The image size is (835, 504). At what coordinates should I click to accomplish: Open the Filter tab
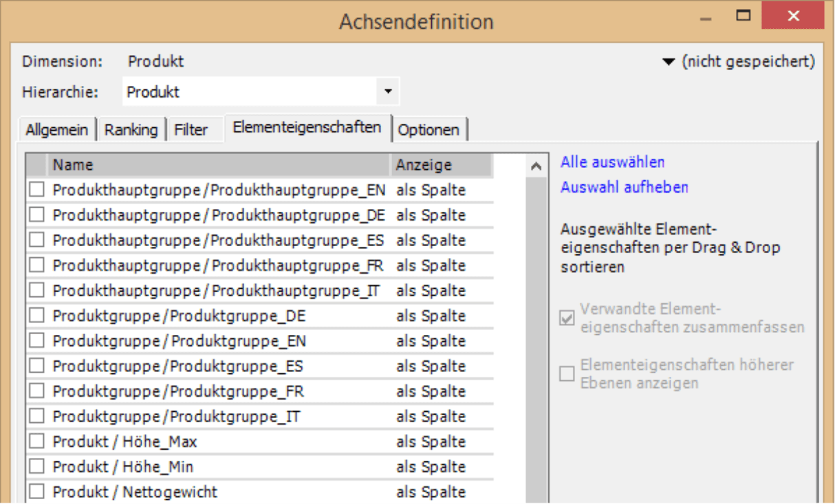(191, 130)
